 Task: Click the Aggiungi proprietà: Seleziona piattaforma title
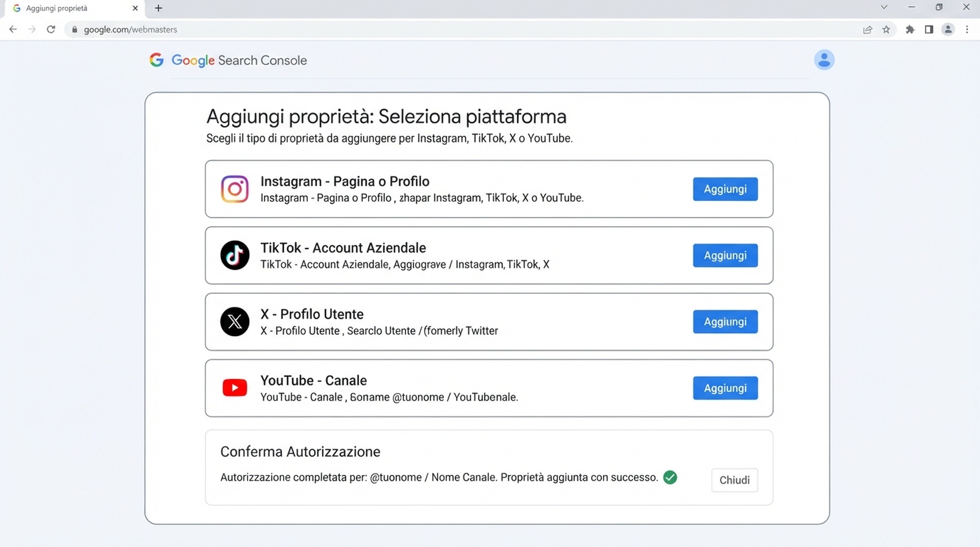click(386, 116)
